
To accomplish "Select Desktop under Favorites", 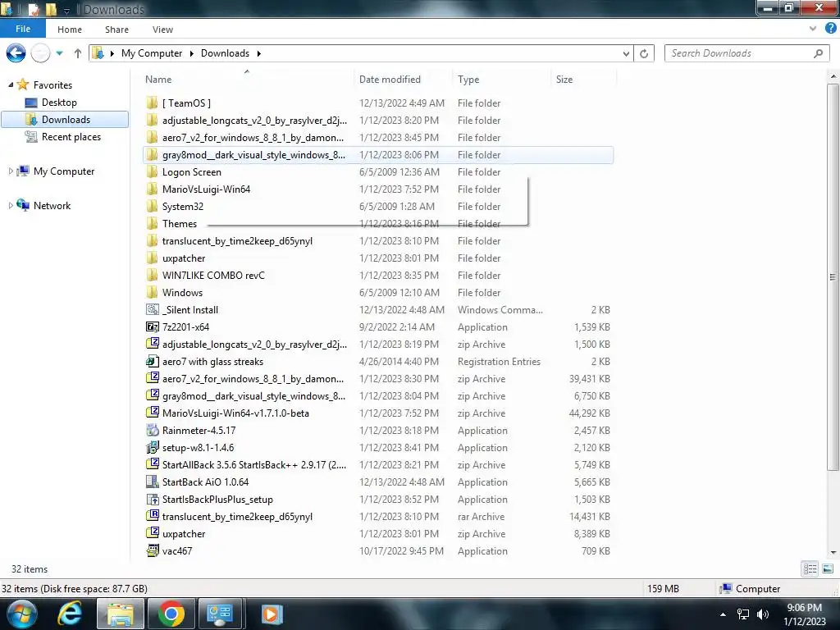I will [x=59, y=102].
